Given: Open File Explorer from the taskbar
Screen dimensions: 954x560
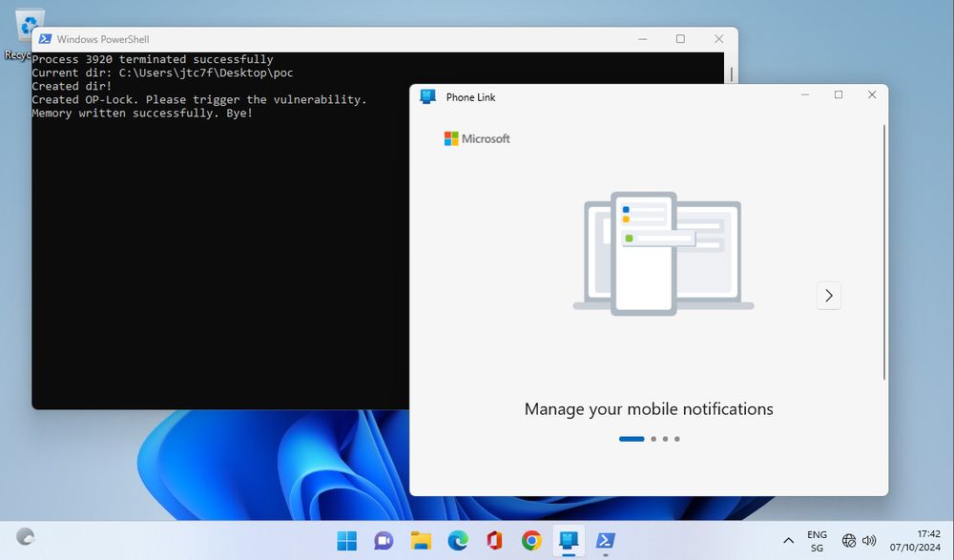Looking at the screenshot, I should tap(421, 541).
